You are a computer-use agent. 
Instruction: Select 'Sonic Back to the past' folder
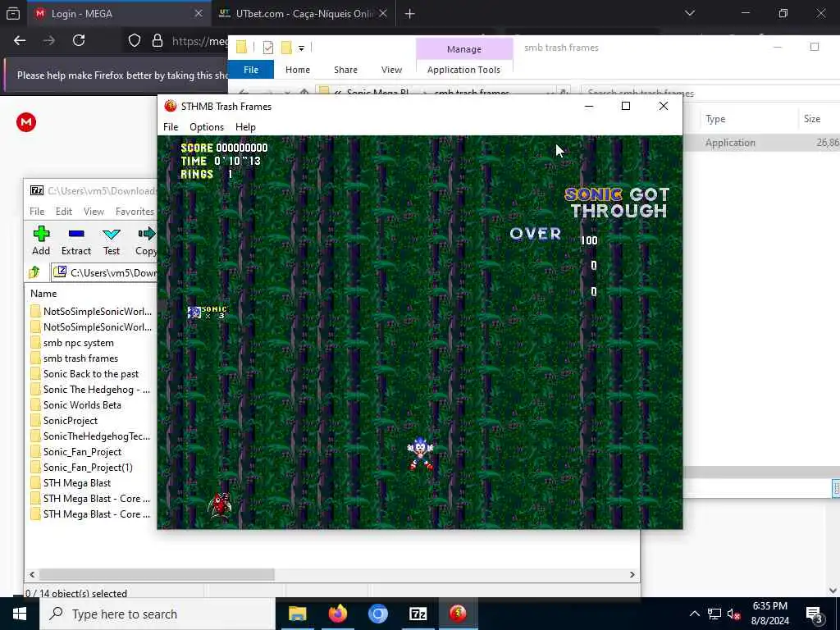90,374
